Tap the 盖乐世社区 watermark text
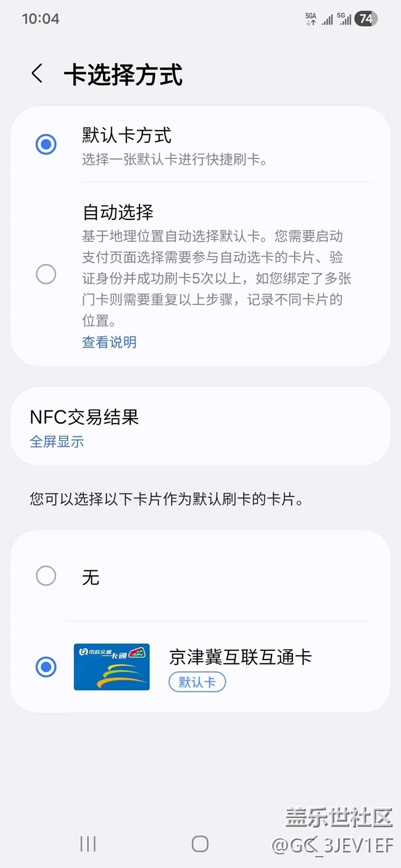Image resolution: width=401 pixels, height=868 pixels. pyautogui.click(x=339, y=817)
